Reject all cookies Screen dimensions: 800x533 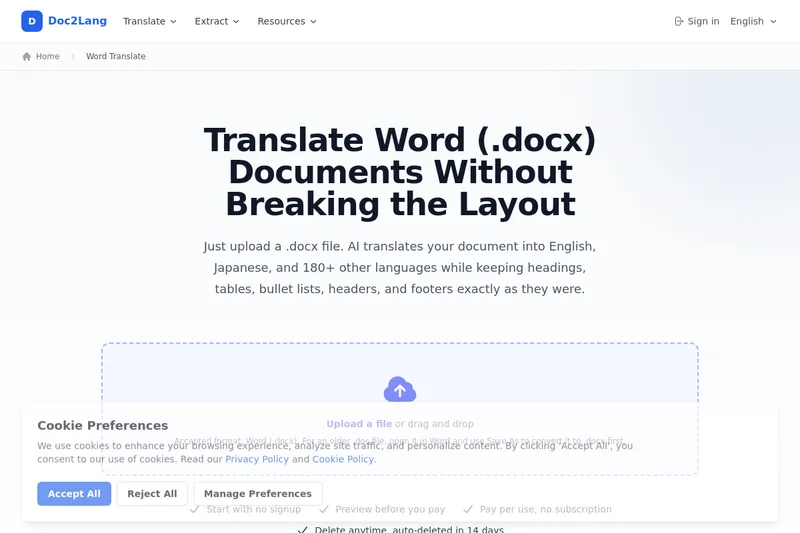152,494
